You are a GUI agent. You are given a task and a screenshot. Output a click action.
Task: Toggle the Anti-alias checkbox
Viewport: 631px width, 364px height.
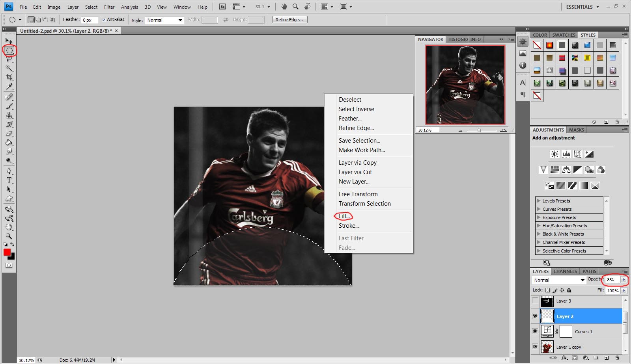point(104,20)
